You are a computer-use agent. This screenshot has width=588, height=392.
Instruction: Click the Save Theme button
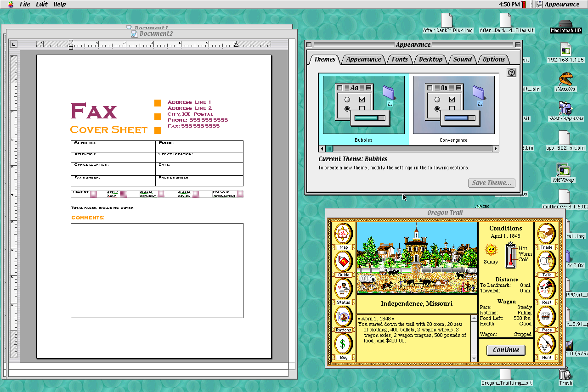(x=492, y=183)
